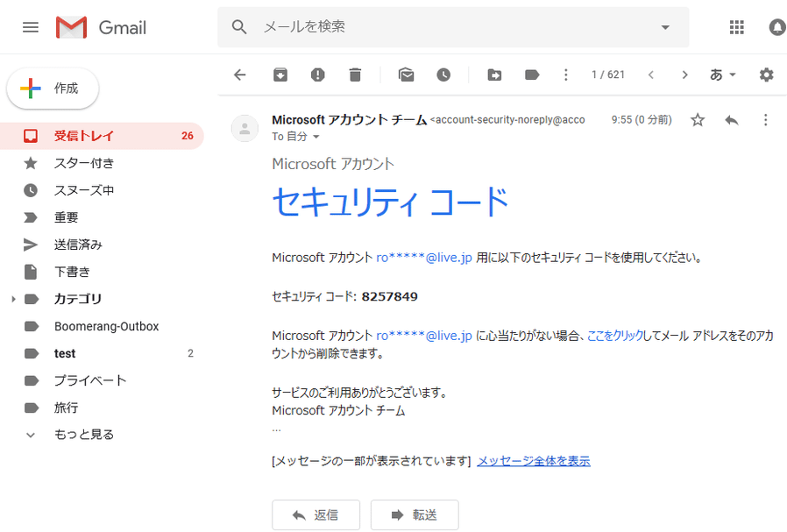The image size is (787, 532).
Task: Mark the email as unread
Action: click(406, 75)
